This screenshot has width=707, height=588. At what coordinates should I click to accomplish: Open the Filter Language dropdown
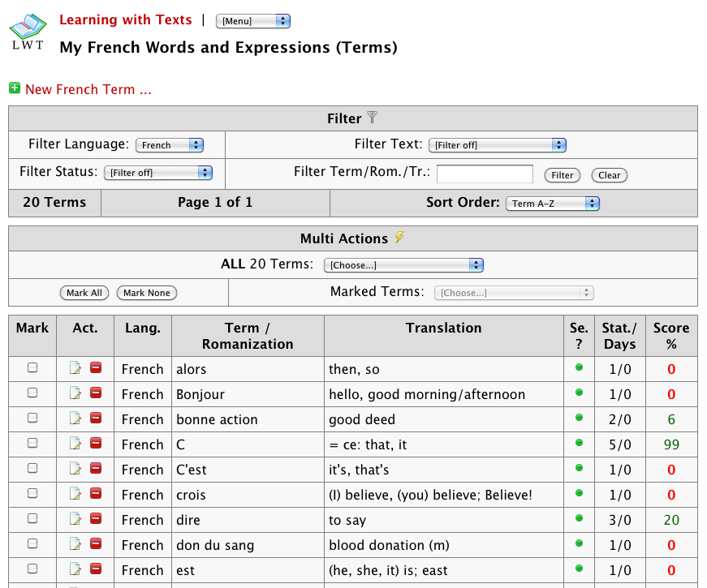pyautogui.click(x=170, y=145)
